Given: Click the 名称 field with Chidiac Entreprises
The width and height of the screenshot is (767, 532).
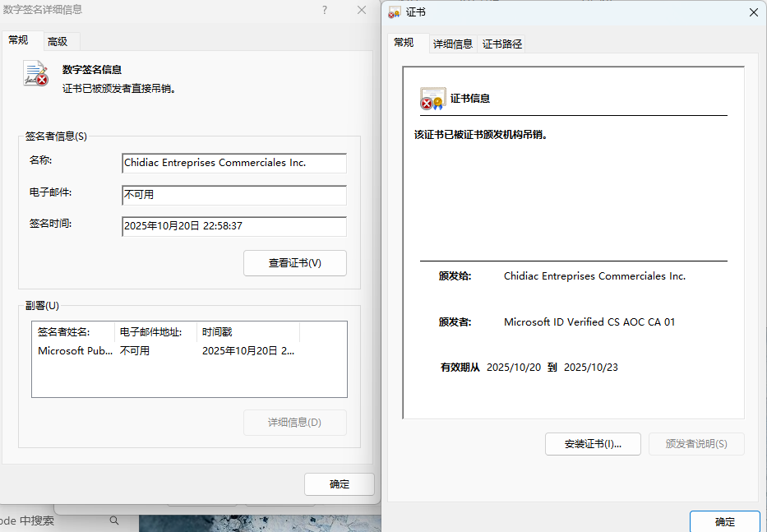Looking at the screenshot, I should [x=234, y=163].
